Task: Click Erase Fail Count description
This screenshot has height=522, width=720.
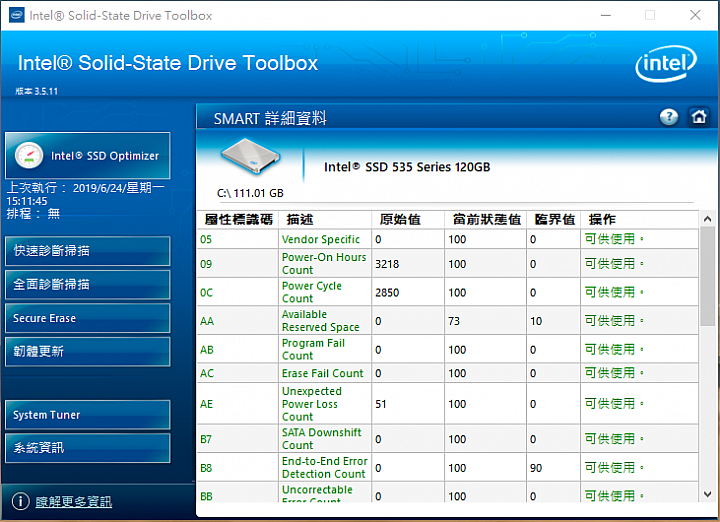Action: click(322, 373)
